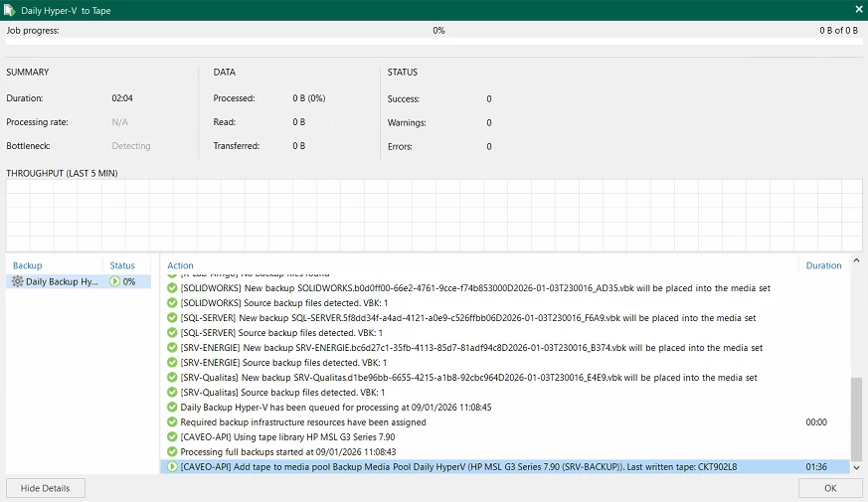Click success icon of SOLIDWORKS New backup row
This screenshot has height=502, width=868.
172,288
